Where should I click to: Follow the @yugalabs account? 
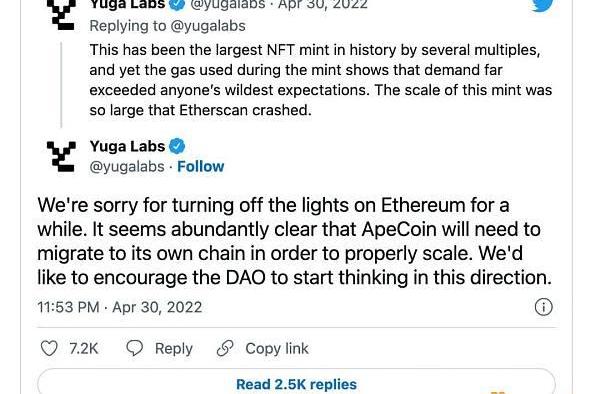(201, 167)
